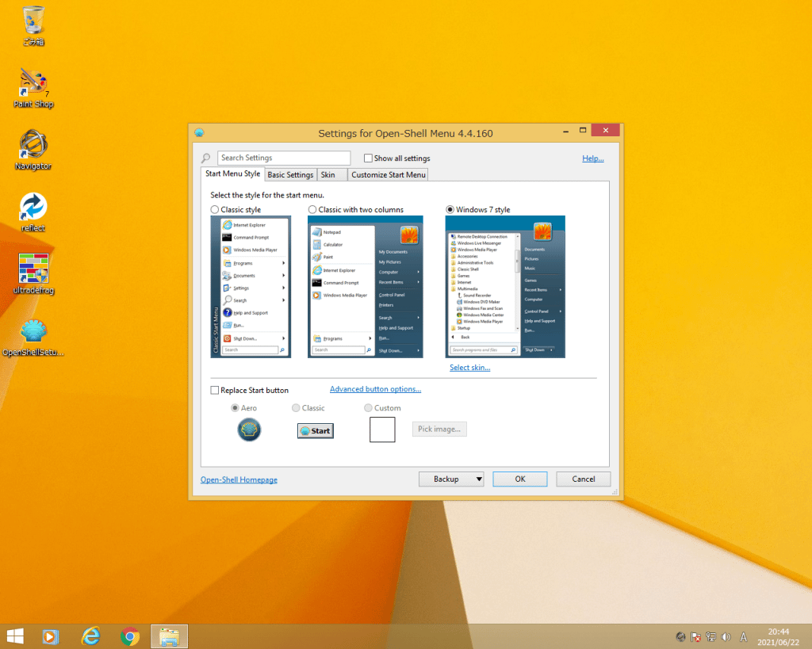Visit the Open-Shell Homepage link
This screenshot has width=812, height=649.
239,479
